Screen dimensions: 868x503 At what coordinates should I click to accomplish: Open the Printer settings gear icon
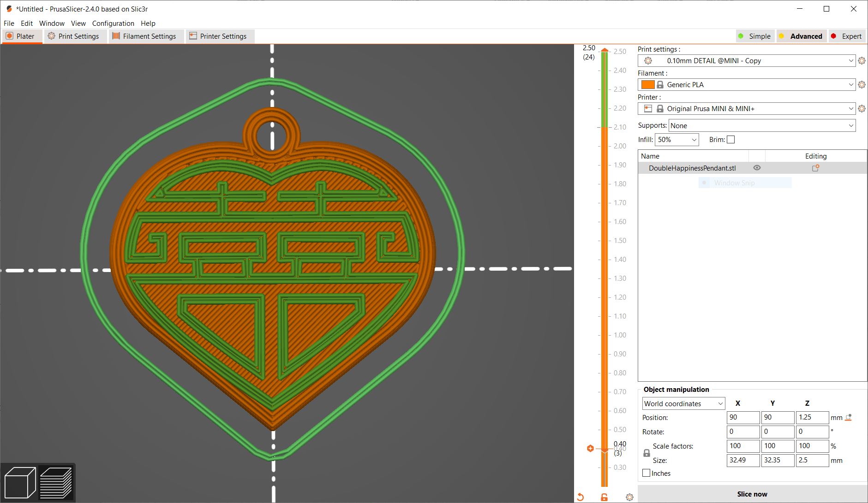click(862, 108)
